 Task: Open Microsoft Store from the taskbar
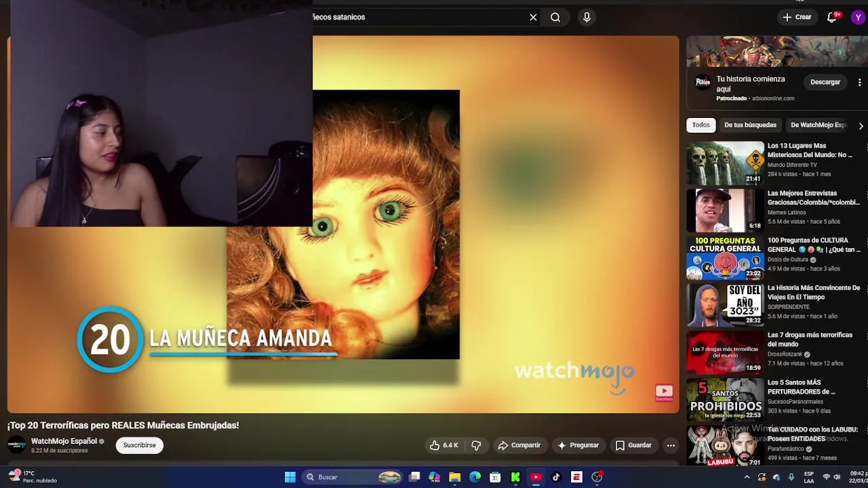[x=496, y=477]
